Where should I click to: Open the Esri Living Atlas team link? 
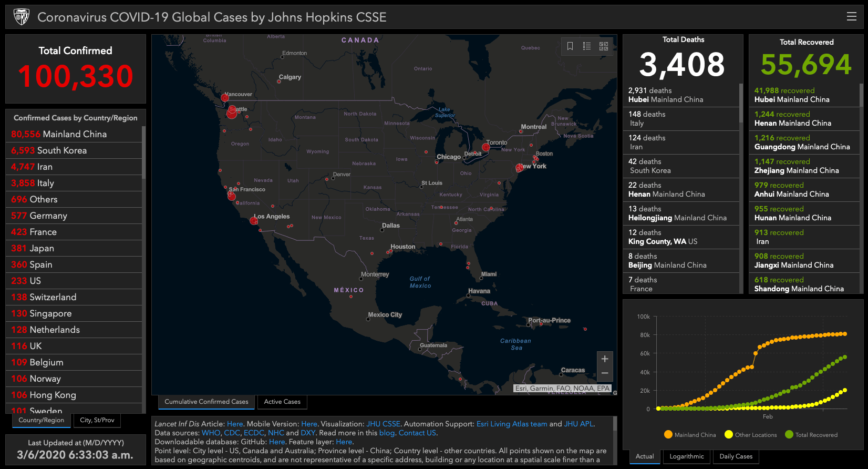click(512, 424)
